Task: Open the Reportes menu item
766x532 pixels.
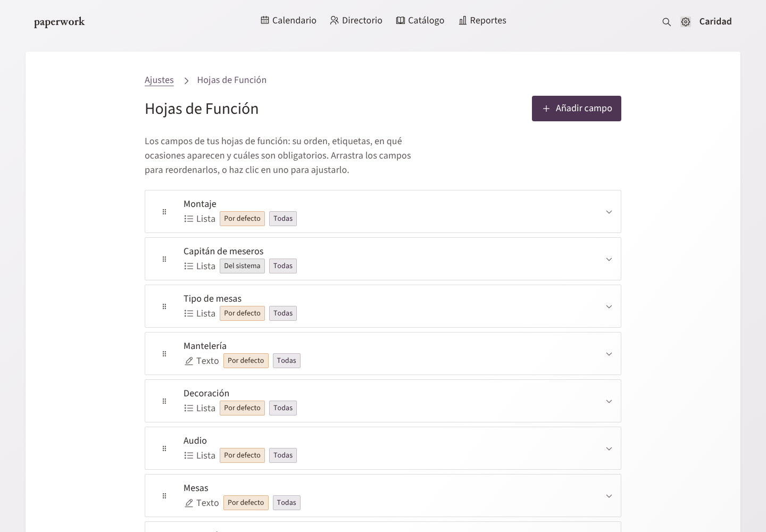Action: point(482,20)
